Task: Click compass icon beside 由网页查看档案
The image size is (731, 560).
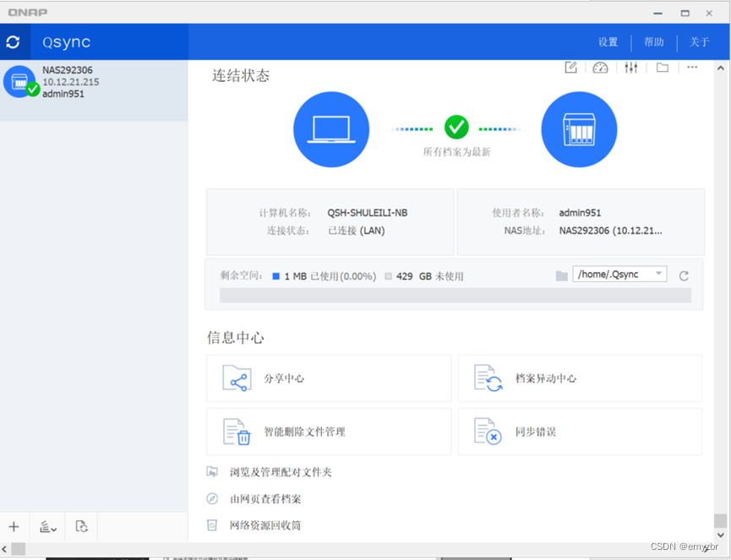Action: [x=212, y=498]
